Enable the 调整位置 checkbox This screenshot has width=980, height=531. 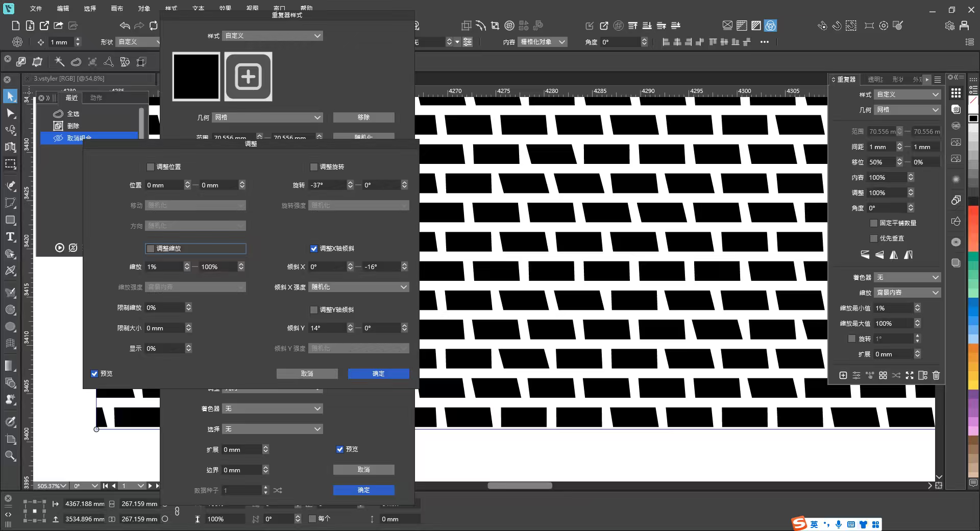coord(151,167)
